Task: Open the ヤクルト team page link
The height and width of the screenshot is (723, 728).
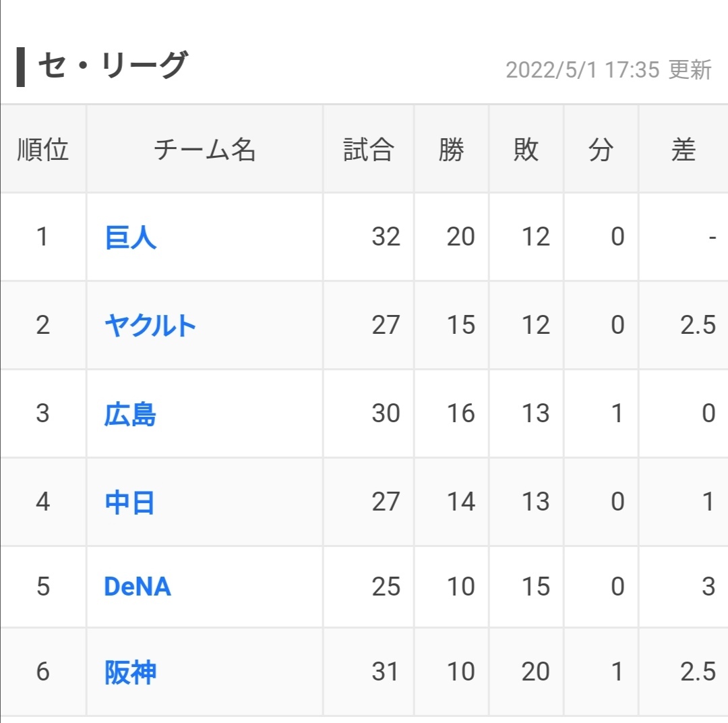Action: tap(150, 326)
